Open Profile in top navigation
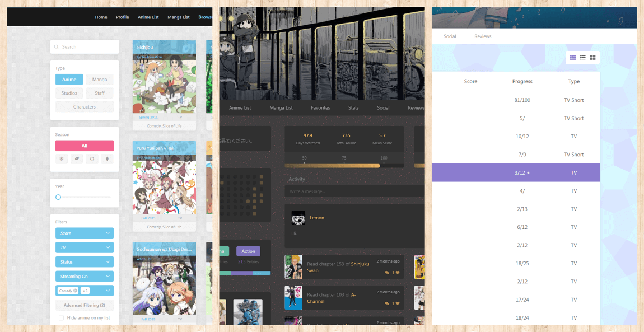This screenshot has height=332, width=644. click(x=123, y=17)
